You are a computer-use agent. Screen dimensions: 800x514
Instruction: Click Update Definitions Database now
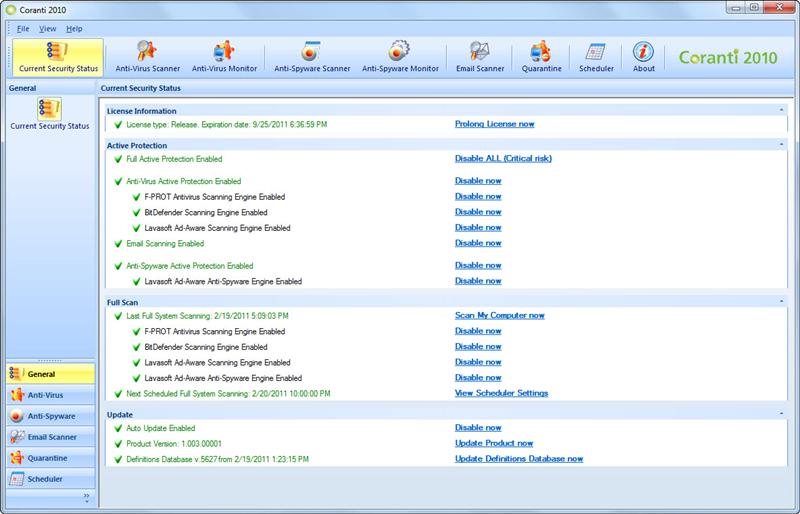(x=519, y=459)
